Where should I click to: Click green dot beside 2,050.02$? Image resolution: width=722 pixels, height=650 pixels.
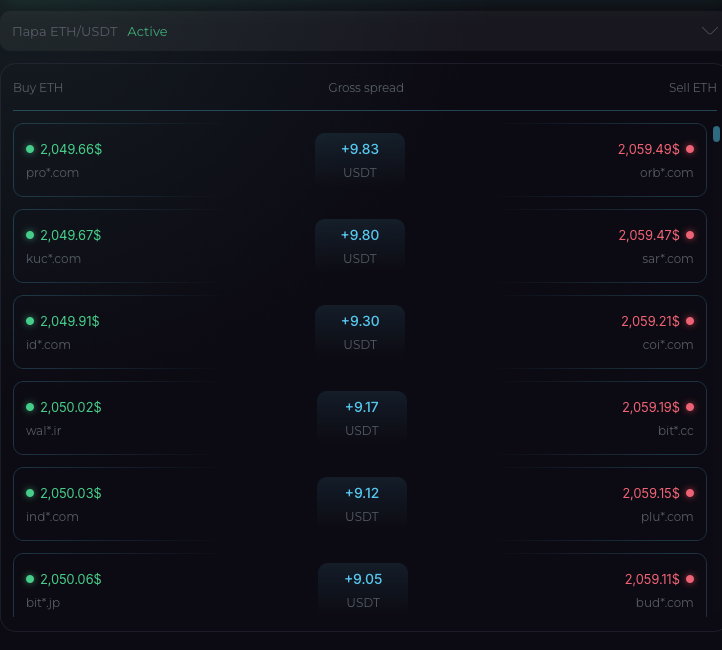pyautogui.click(x=30, y=407)
